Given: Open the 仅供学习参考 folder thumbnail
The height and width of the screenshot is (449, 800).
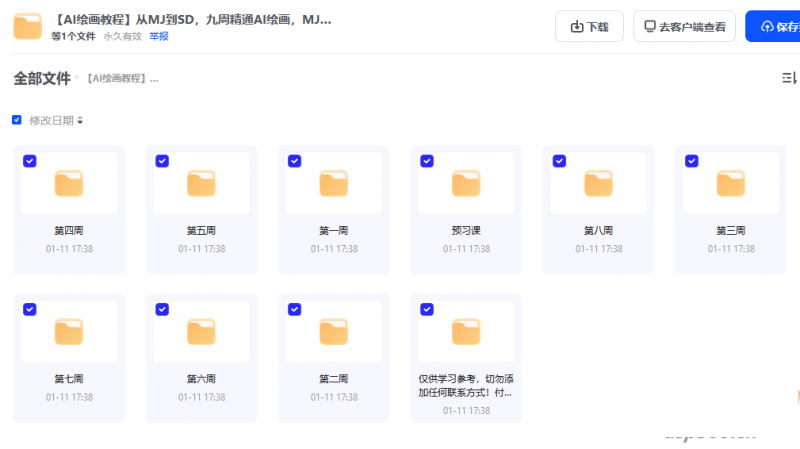Looking at the screenshot, I should click(466, 331).
